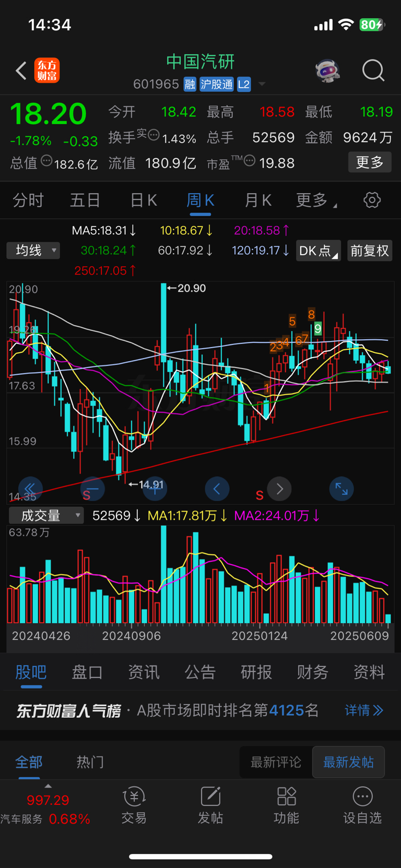Viewport: 401px width, 868px height.
Task: Tap the MA5:18.31 moving average value
Action: 104,231
